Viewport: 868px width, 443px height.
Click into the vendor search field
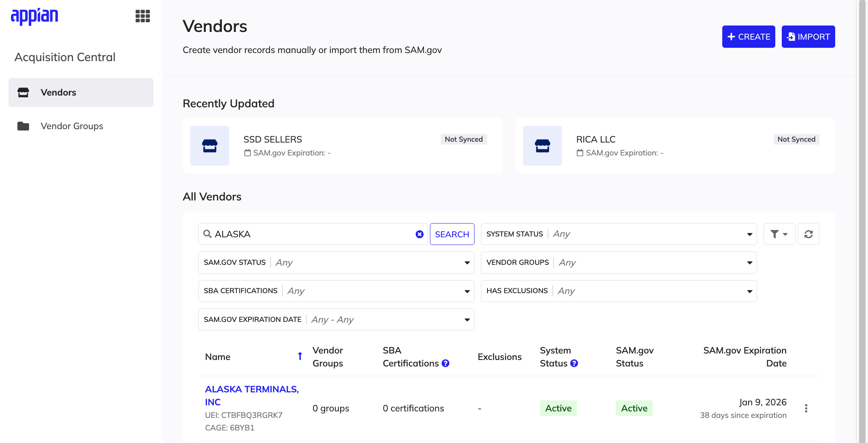313,234
